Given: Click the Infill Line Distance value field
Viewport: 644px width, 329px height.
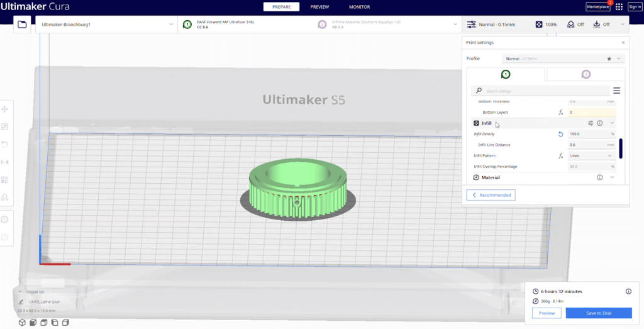Looking at the screenshot, I should [592, 145].
